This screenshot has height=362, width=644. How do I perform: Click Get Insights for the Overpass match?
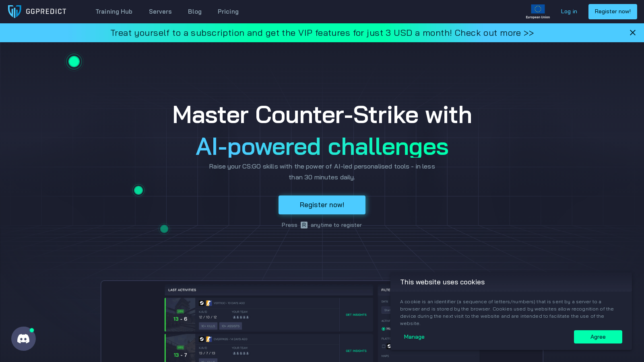pyautogui.click(x=356, y=351)
